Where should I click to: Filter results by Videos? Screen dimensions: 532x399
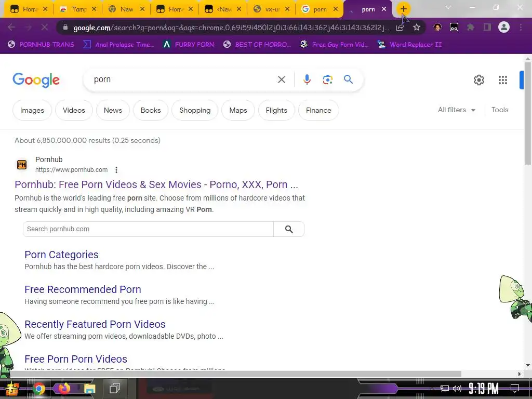coord(74,110)
